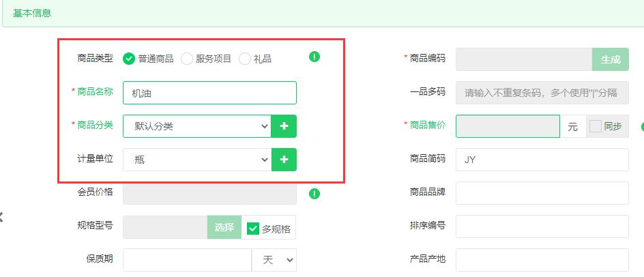
Task: Click the 生成 button for 商品编码
Action: coord(611,59)
